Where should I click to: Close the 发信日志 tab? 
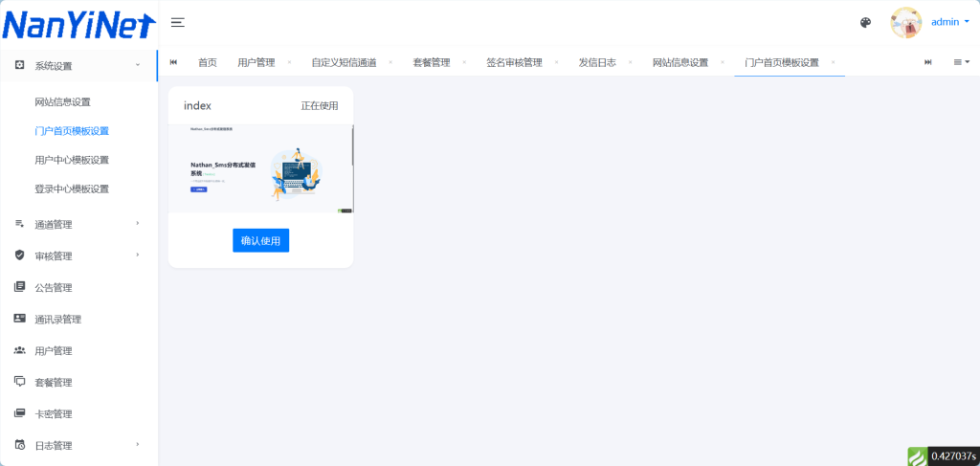[x=630, y=62]
